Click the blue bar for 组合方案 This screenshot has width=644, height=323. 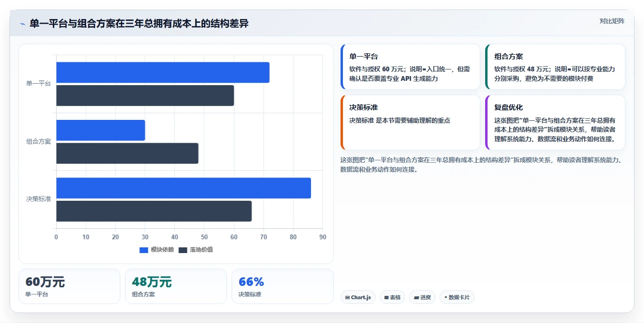tap(100, 130)
